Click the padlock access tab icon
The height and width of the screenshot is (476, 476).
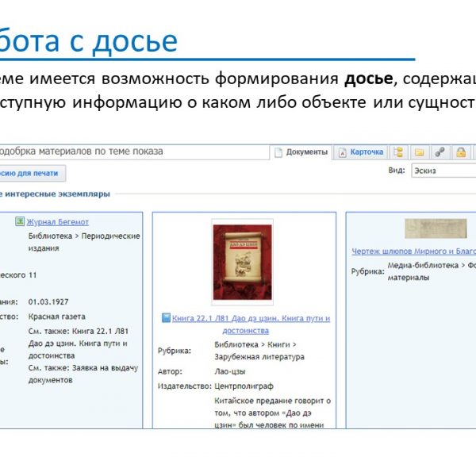coord(459,152)
